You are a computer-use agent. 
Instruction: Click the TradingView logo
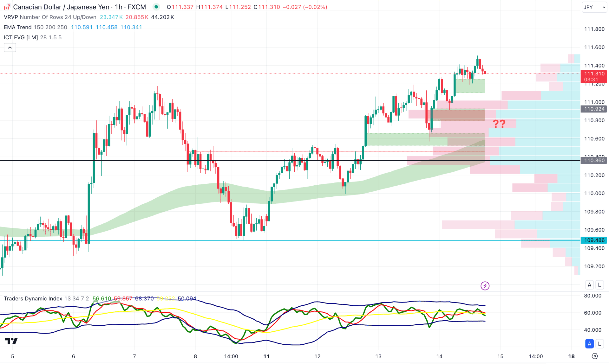click(11, 341)
